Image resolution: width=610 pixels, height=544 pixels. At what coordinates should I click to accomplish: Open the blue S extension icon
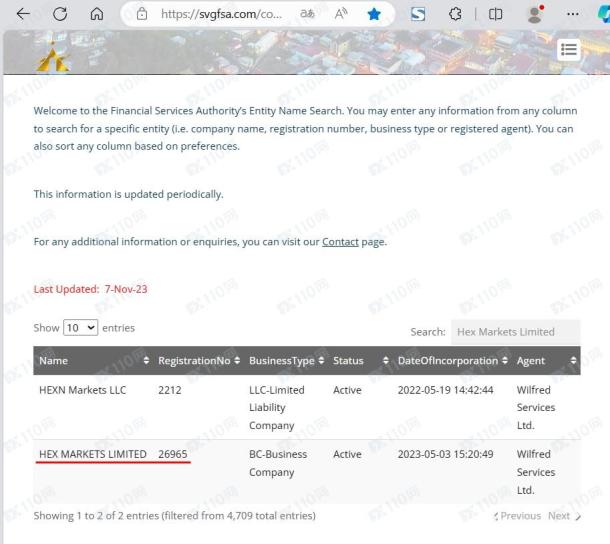coord(418,14)
